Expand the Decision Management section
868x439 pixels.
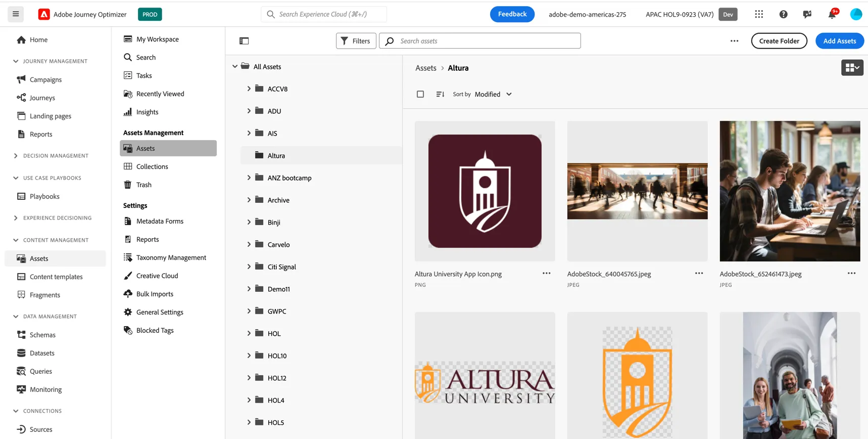[x=16, y=156]
